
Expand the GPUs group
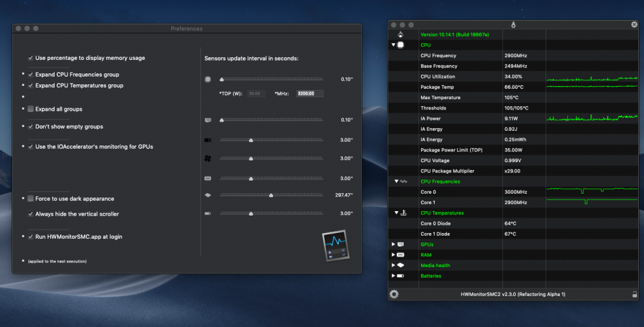tap(393, 244)
